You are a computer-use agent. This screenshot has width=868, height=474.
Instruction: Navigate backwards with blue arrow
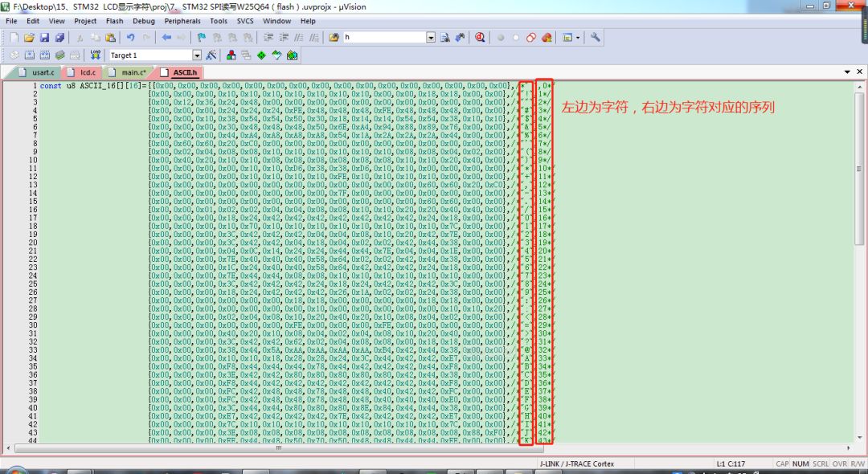click(x=166, y=38)
